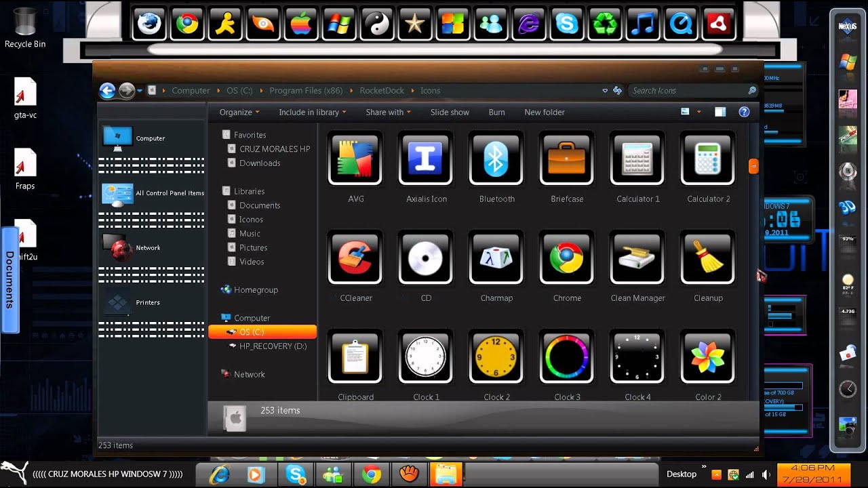Screen dimensions: 868x488
Task: Open the Iconos library
Action: [251, 219]
